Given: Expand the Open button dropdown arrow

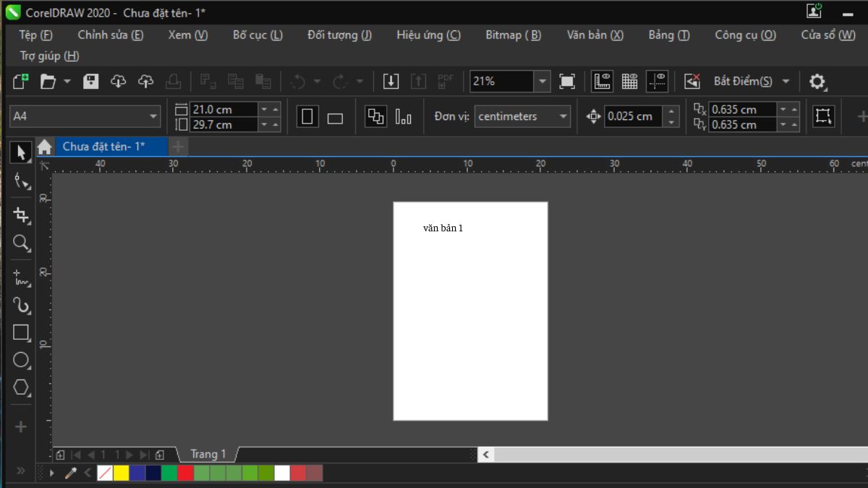Looking at the screenshot, I should click(x=67, y=81).
